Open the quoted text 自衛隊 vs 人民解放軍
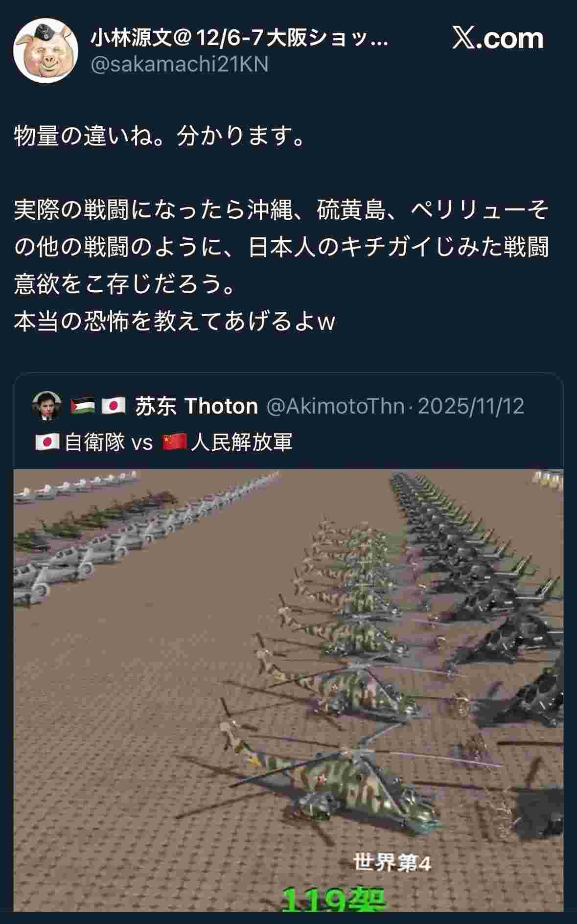Viewport: 577px width, 924px height. tap(164, 442)
